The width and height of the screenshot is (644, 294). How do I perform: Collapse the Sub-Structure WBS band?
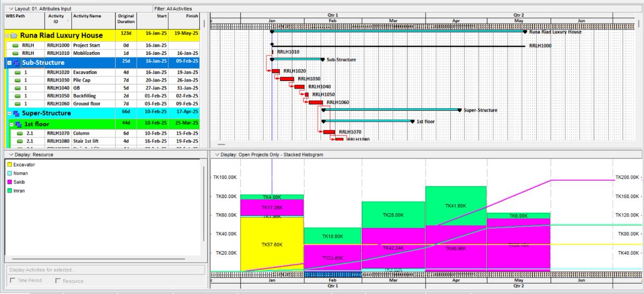9,63
